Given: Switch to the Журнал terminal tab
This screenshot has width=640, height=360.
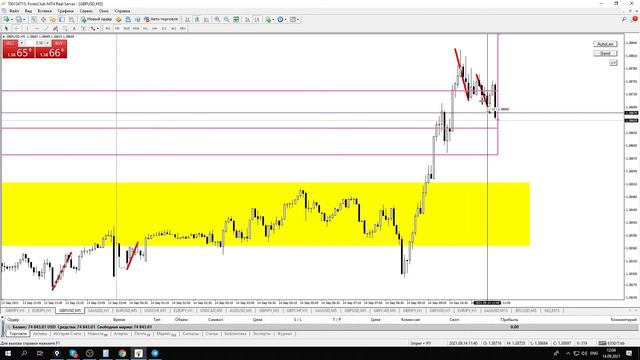Looking at the screenshot, I should [x=284, y=334].
